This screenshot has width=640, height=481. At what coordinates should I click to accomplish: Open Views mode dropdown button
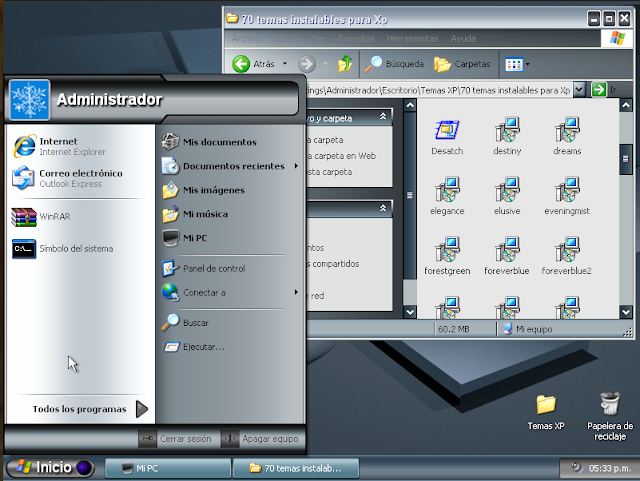point(517,64)
